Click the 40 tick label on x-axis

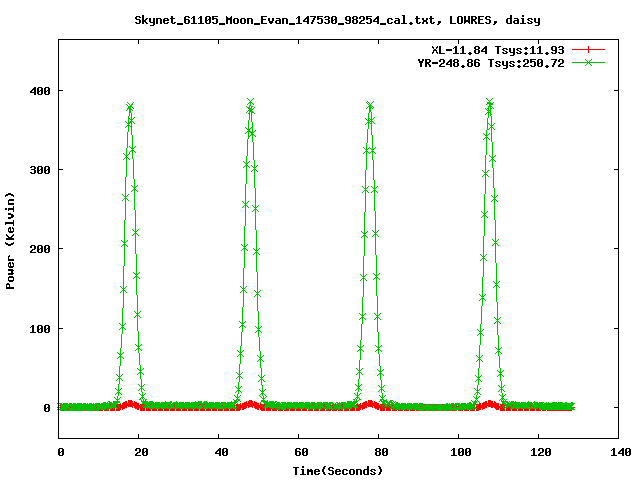coord(219,452)
